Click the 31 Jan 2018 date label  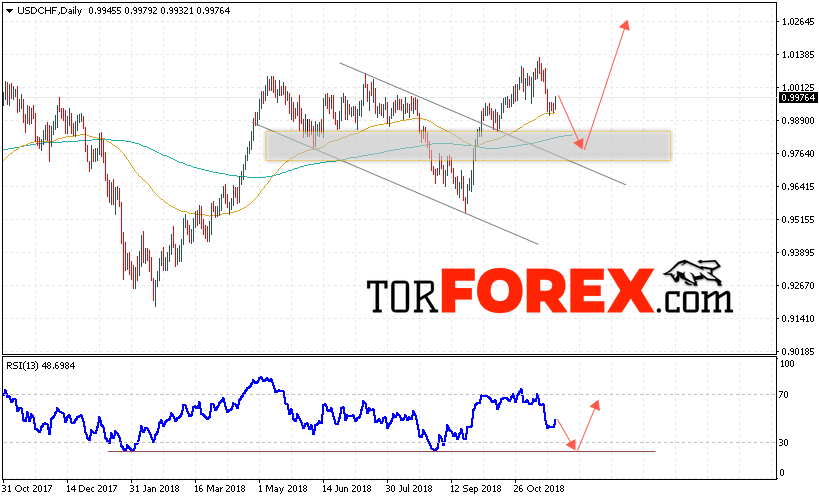click(154, 489)
